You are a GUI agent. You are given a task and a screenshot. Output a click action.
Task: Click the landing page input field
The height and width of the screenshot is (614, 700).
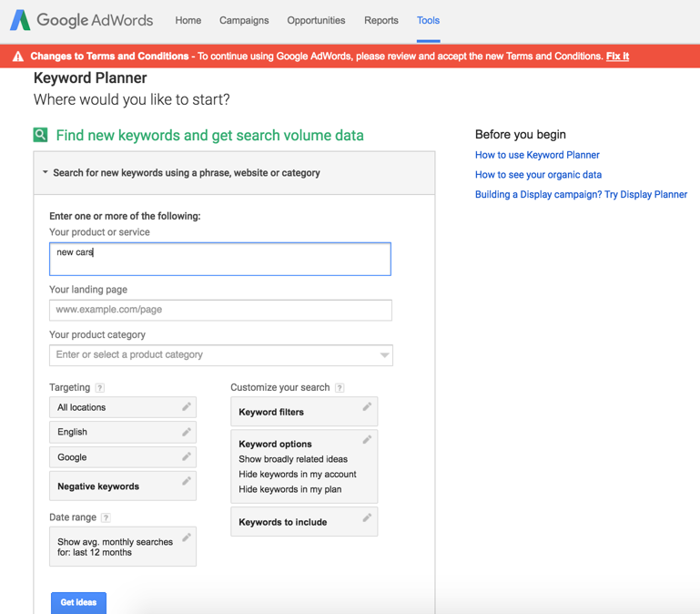coord(220,310)
